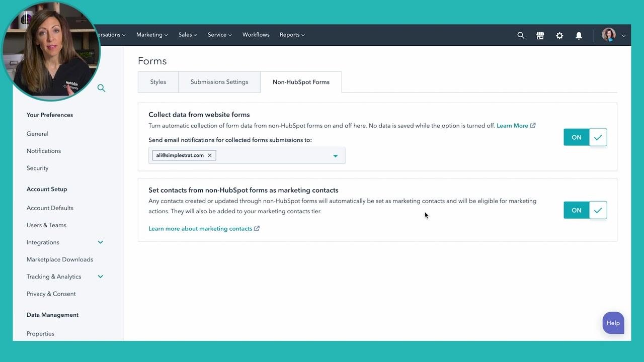Click the Learn More link
Screen dimensions: 644x362
click(516, 126)
